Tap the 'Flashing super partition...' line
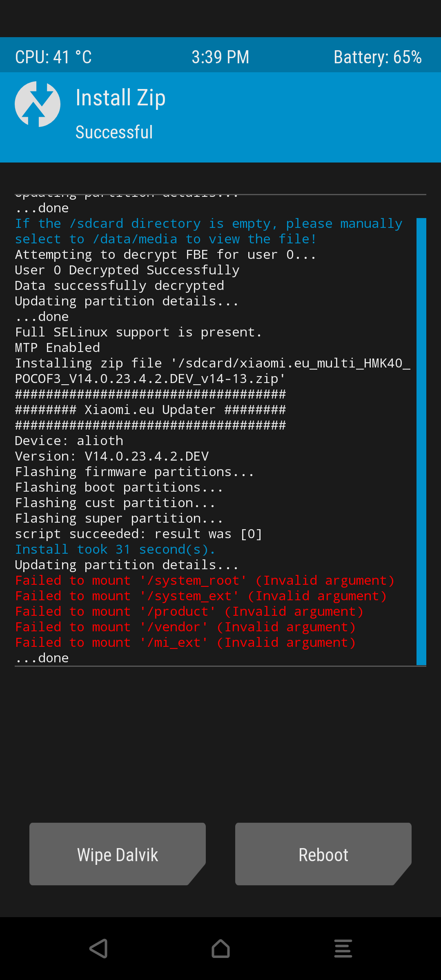 (119, 519)
